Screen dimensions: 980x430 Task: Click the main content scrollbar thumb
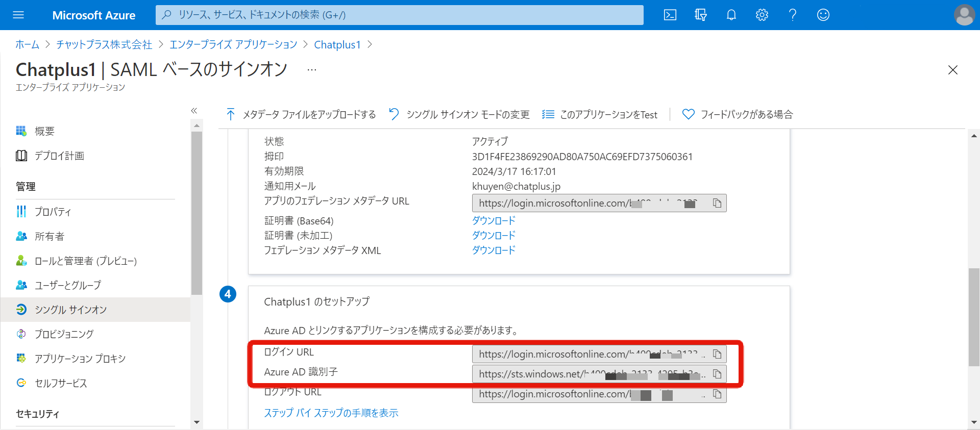click(974, 317)
